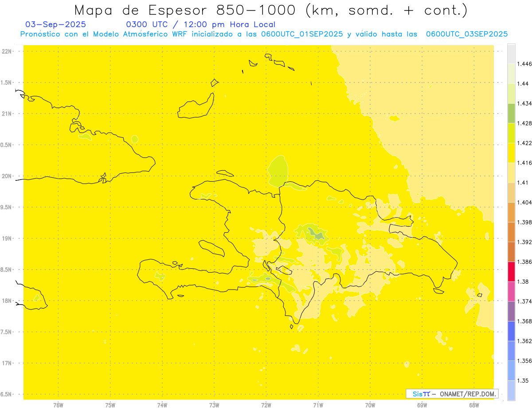
Task: Click the legend value '1.368'
Action: (525, 321)
